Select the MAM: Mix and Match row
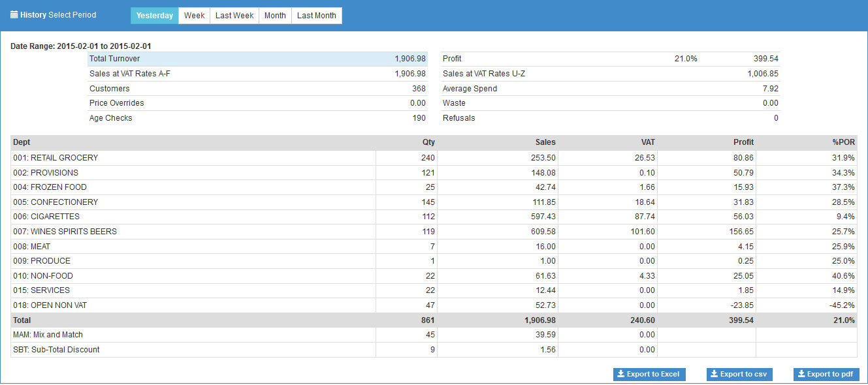 [x=48, y=335]
